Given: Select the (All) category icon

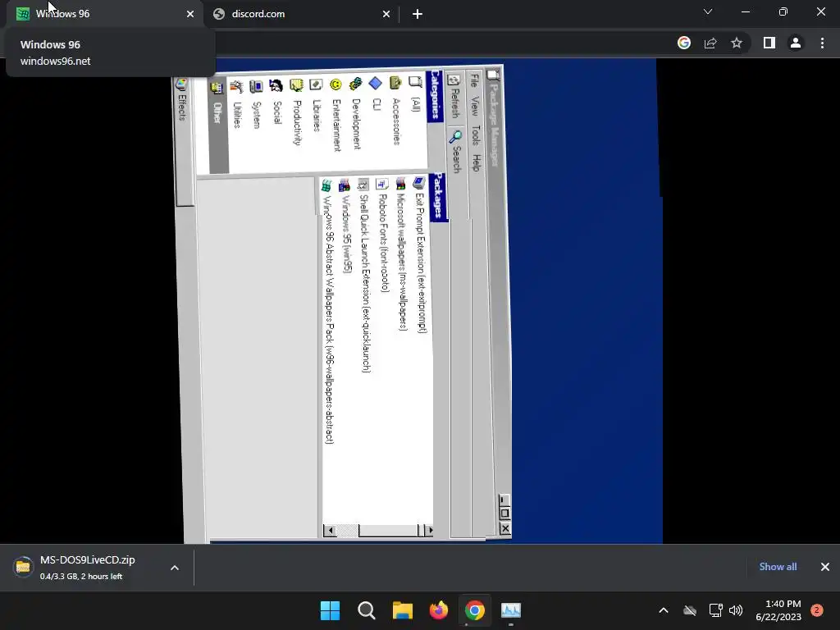Looking at the screenshot, I should 415,82.
